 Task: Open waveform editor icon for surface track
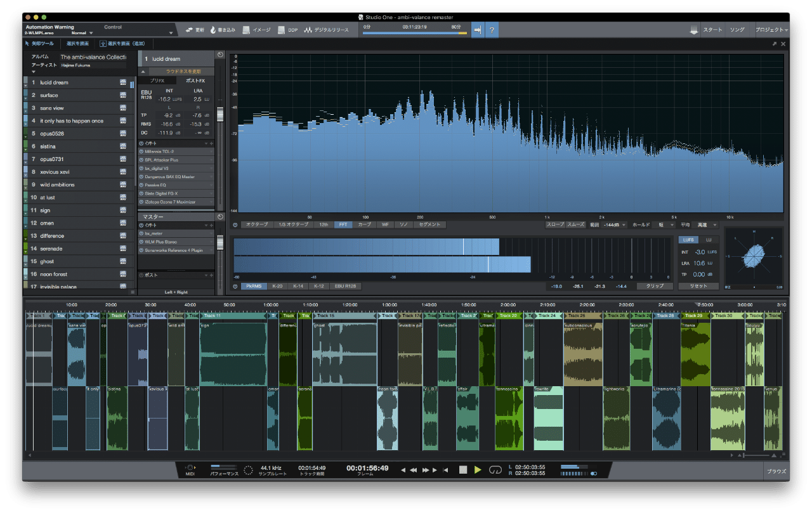pos(123,95)
